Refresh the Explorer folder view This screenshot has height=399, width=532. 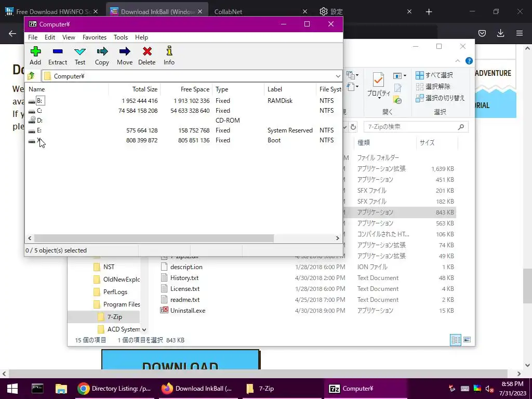click(353, 127)
